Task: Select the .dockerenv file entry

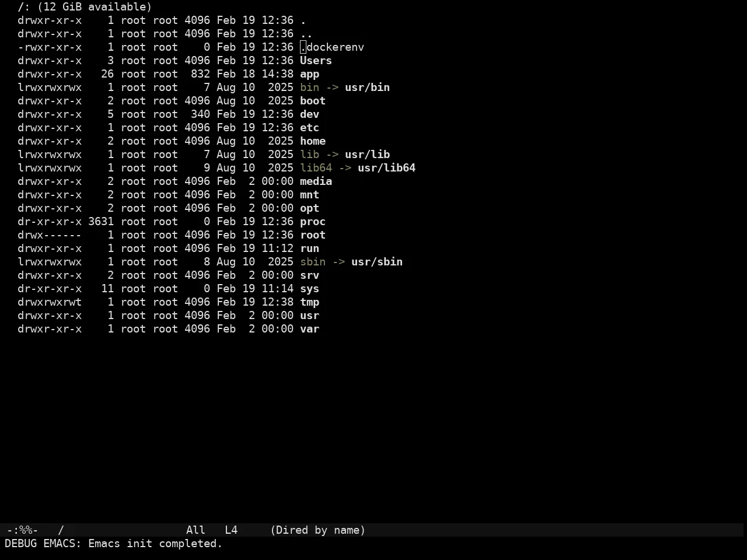Action: pyautogui.click(x=332, y=47)
